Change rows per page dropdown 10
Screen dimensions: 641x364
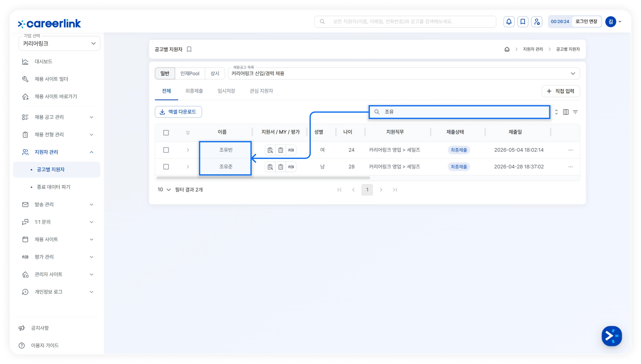[164, 190]
